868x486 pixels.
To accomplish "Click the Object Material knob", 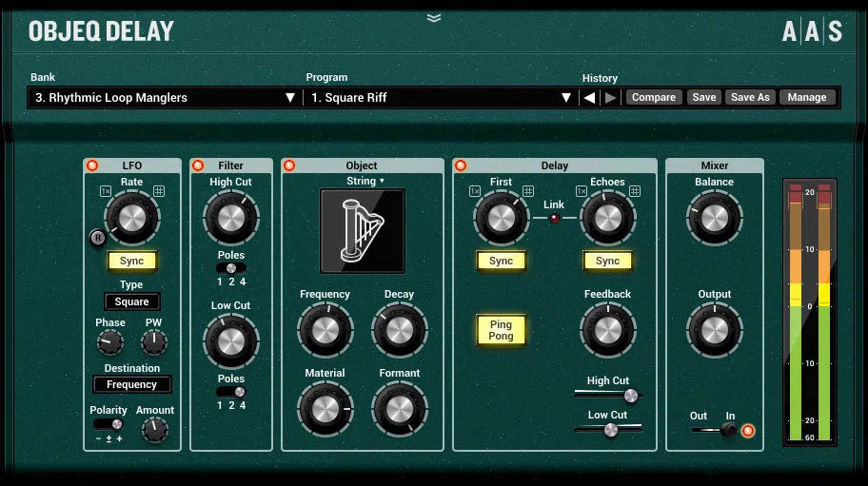I will coord(325,409).
